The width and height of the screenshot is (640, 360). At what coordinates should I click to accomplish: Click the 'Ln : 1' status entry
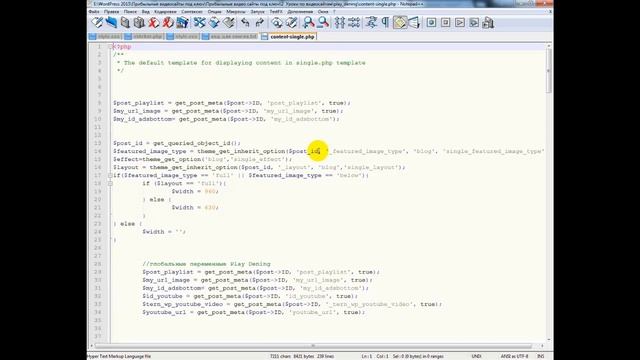pyautogui.click(x=367, y=356)
